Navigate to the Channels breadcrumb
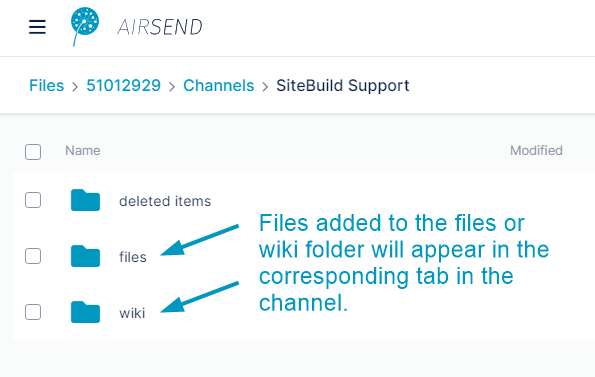This screenshot has width=595, height=377. (219, 86)
